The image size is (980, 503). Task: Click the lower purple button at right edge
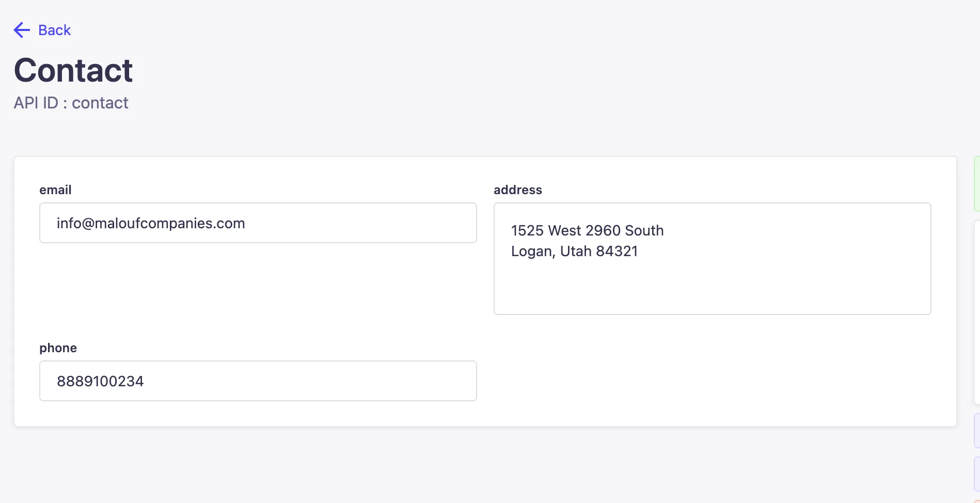coord(976,474)
